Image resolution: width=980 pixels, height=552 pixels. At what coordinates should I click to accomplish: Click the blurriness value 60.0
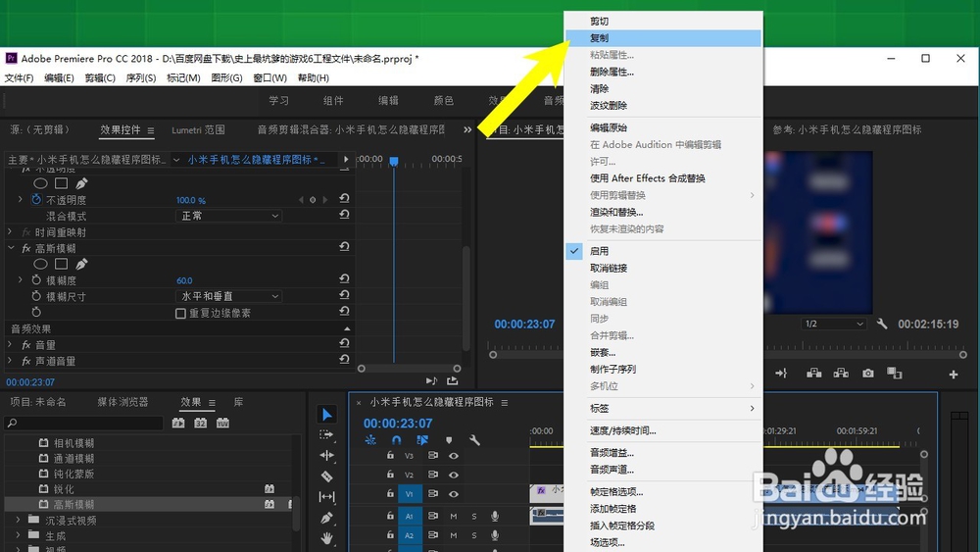184,280
